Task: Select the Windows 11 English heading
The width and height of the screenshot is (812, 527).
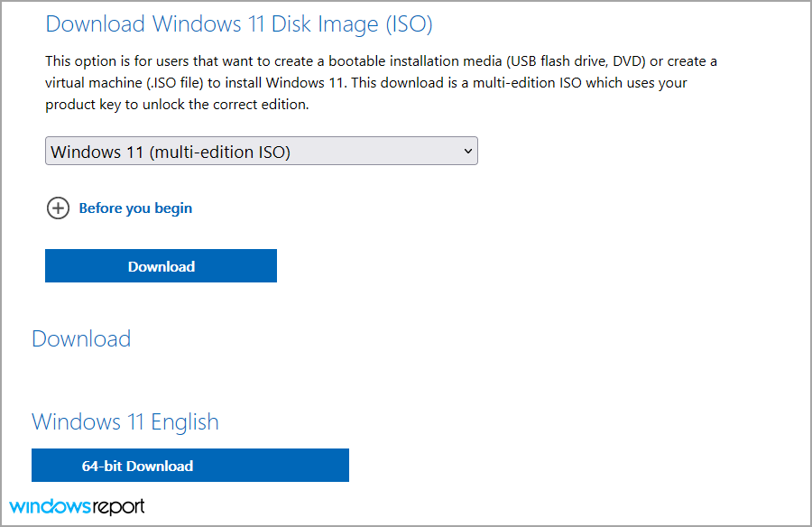Action: pos(125,421)
